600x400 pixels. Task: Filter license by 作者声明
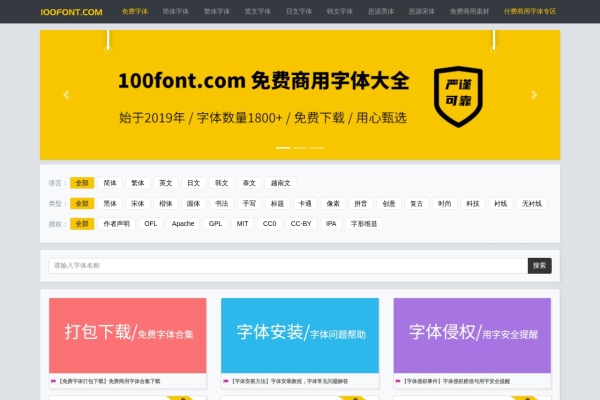coord(116,224)
